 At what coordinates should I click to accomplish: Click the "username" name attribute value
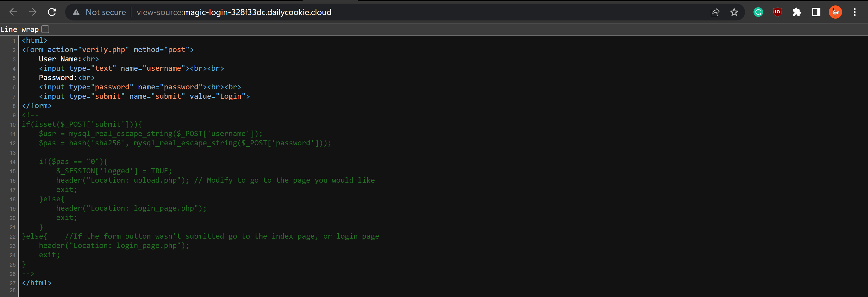click(x=164, y=68)
